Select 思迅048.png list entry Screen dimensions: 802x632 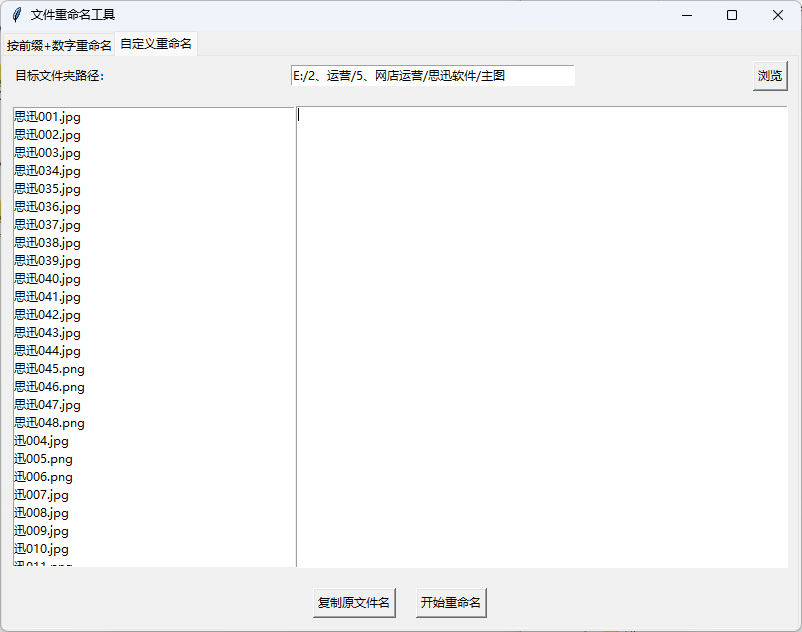[50, 423]
